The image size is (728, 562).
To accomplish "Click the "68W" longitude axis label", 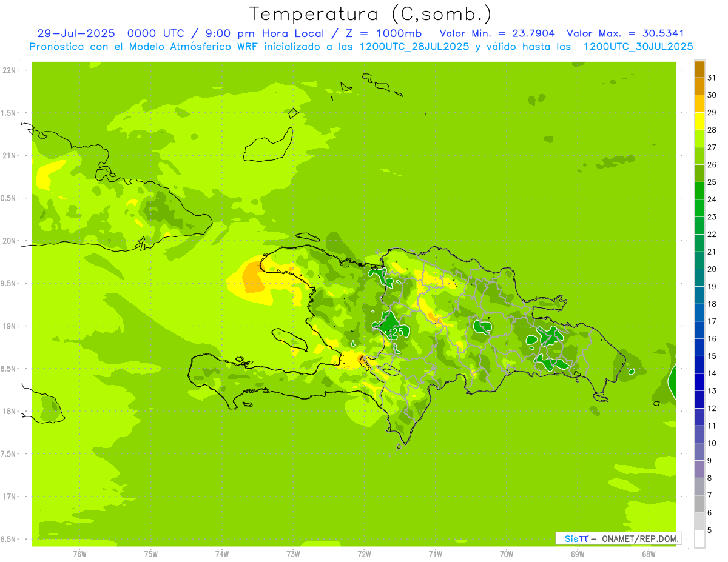I will (x=649, y=554).
